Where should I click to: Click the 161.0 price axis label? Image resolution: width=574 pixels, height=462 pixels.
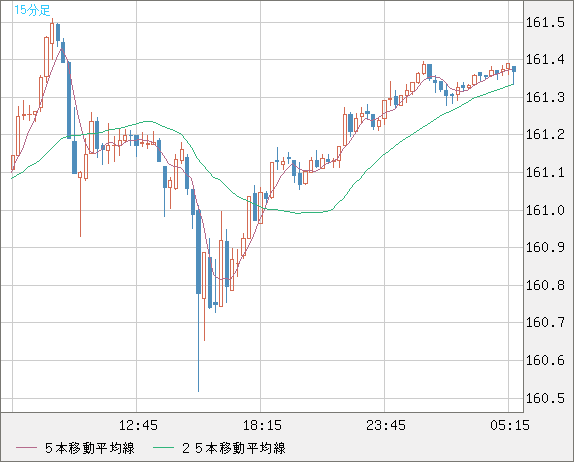click(x=545, y=210)
